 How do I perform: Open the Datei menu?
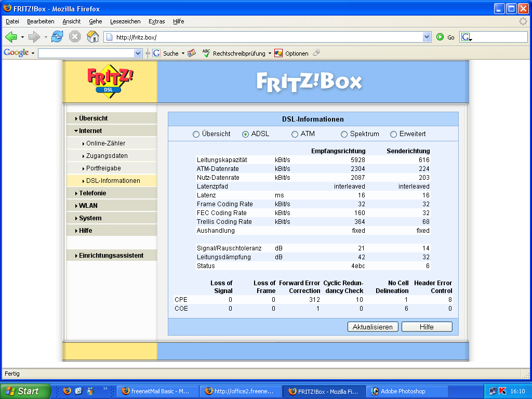click(12, 21)
